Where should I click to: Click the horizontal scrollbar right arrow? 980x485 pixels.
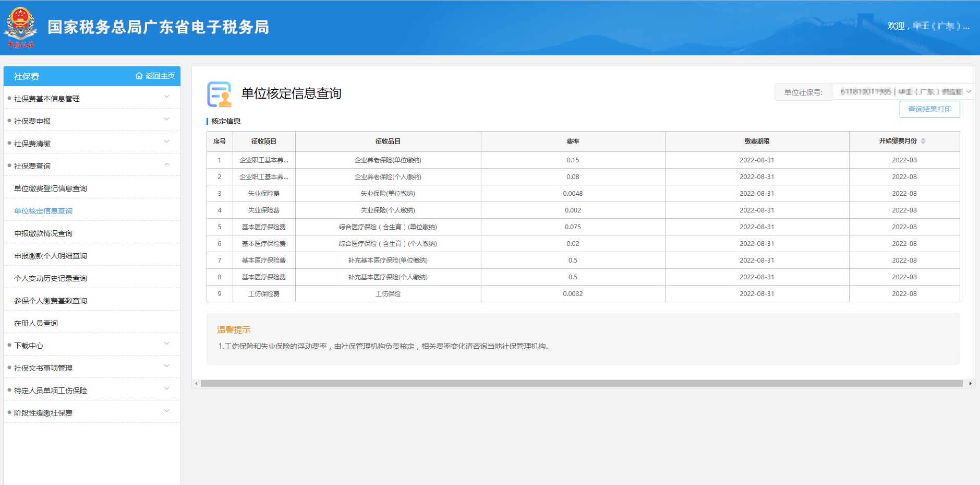click(970, 384)
